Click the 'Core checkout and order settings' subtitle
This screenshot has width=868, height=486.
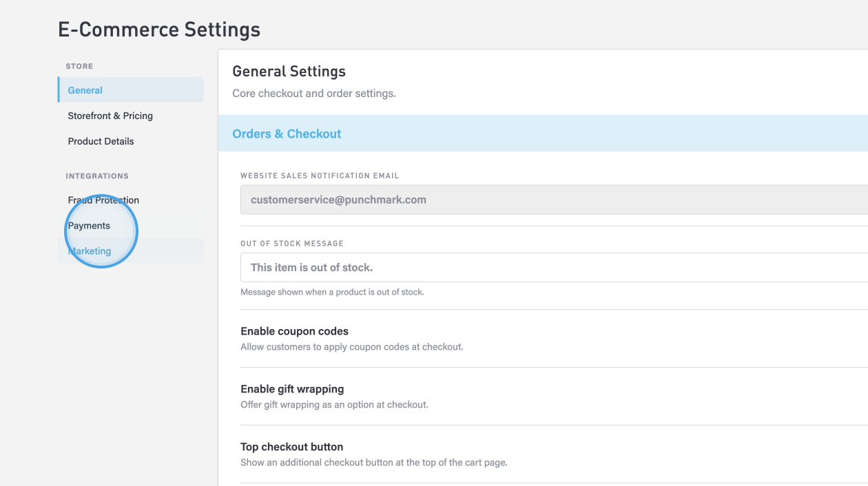tap(313, 94)
